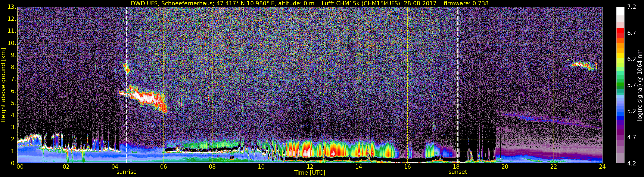Click the 'Time [UTC]' axis title
The image size is (644, 177).
tap(310, 173)
